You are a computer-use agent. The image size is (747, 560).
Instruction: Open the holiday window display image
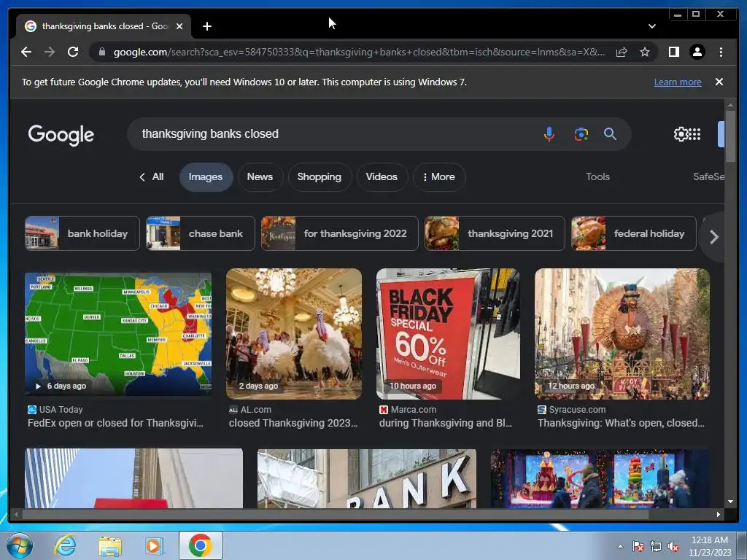tap(600, 478)
